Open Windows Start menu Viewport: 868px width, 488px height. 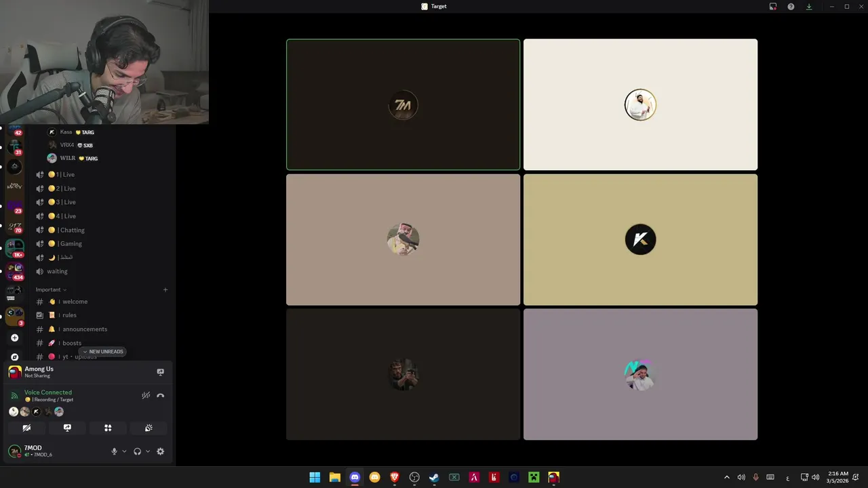click(x=315, y=477)
